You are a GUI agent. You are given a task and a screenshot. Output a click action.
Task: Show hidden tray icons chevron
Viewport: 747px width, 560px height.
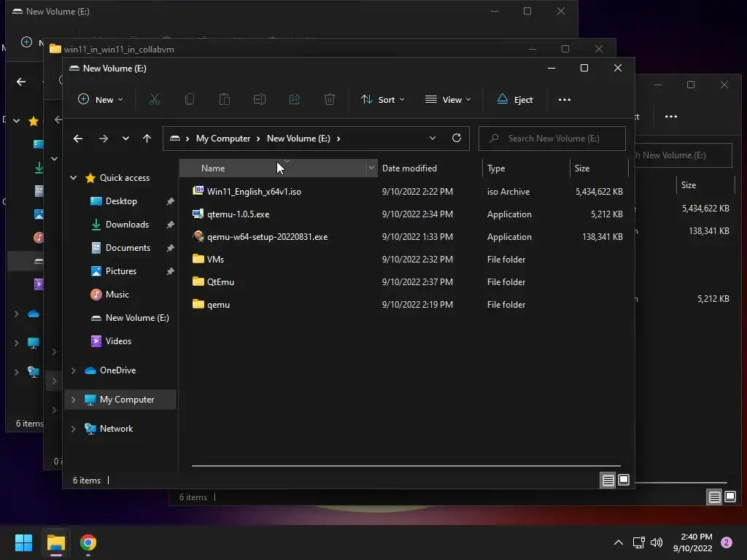point(619,542)
